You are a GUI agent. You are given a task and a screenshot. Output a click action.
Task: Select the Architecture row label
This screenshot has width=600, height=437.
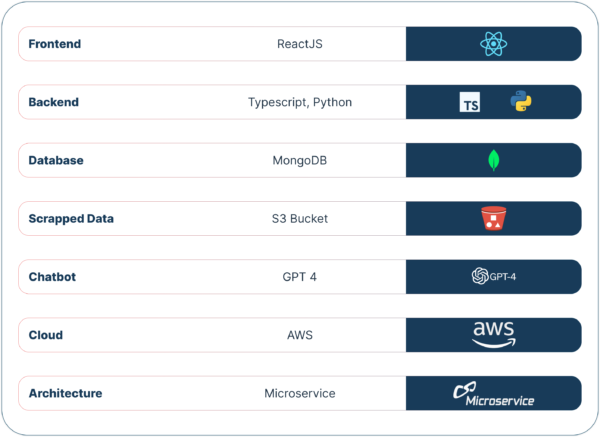[x=65, y=393]
